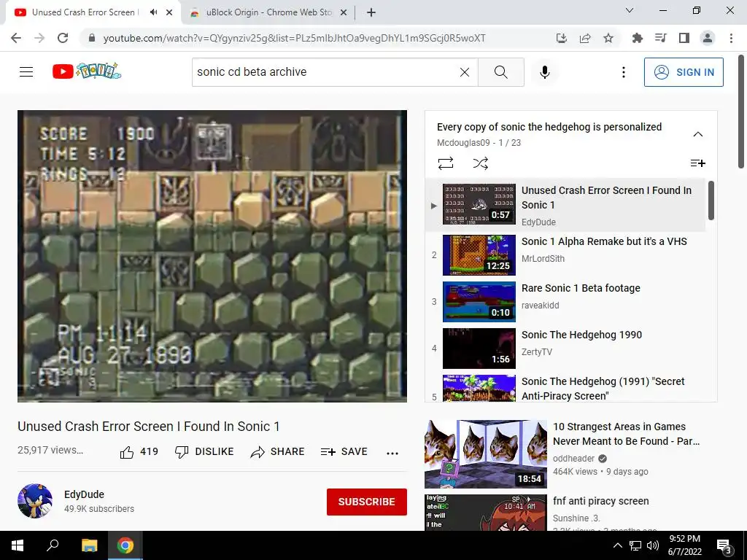Viewport: 747px width, 560px height.
Task: Open Secret Anti-Piracy Screen playlist item
Action: 565,388
